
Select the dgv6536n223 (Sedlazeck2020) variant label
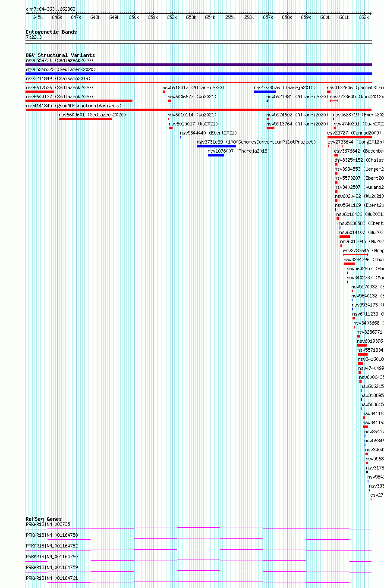[x=61, y=69]
